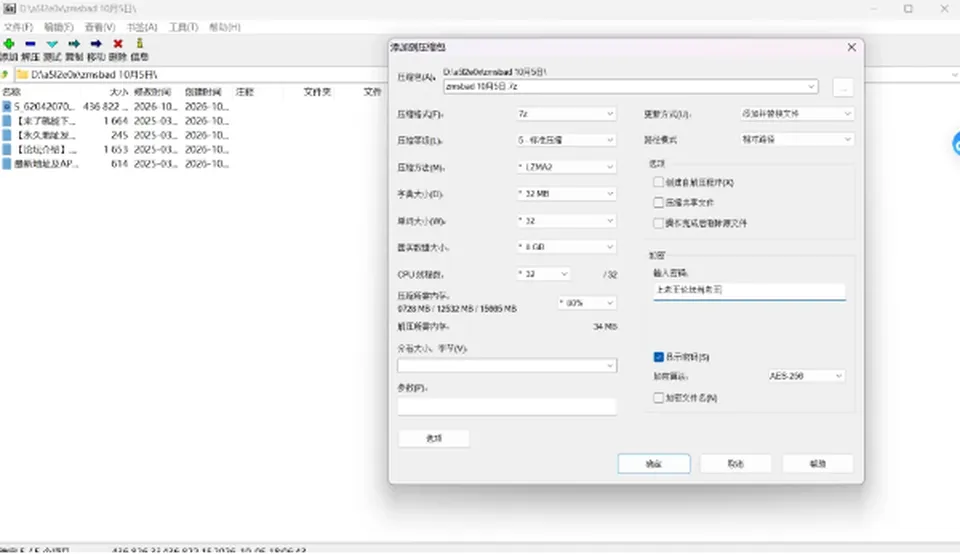Click the size value 1 653
This screenshot has height=554, width=960.
(116, 149)
